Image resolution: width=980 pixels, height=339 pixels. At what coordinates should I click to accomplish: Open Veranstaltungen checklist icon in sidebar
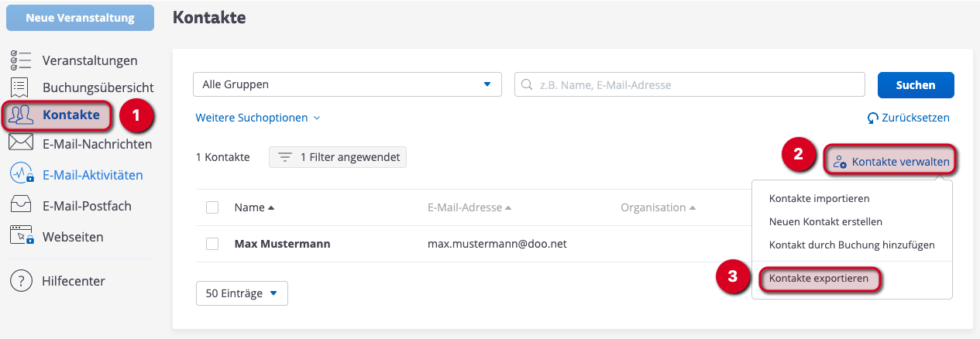tap(21, 60)
